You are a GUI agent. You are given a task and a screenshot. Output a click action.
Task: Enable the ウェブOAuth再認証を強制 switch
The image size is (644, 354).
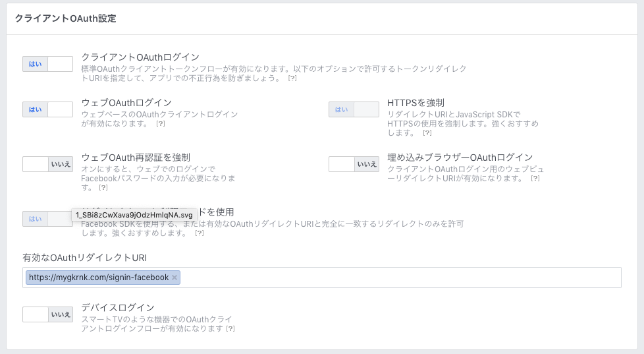(47, 164)
